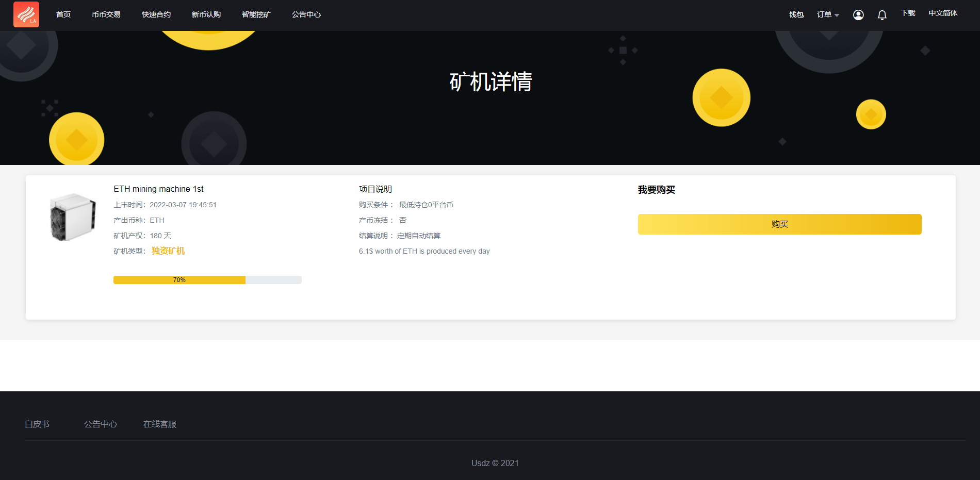
Task: Open 新币认购 new coin subscription page
Action: [x=206, y=14]
